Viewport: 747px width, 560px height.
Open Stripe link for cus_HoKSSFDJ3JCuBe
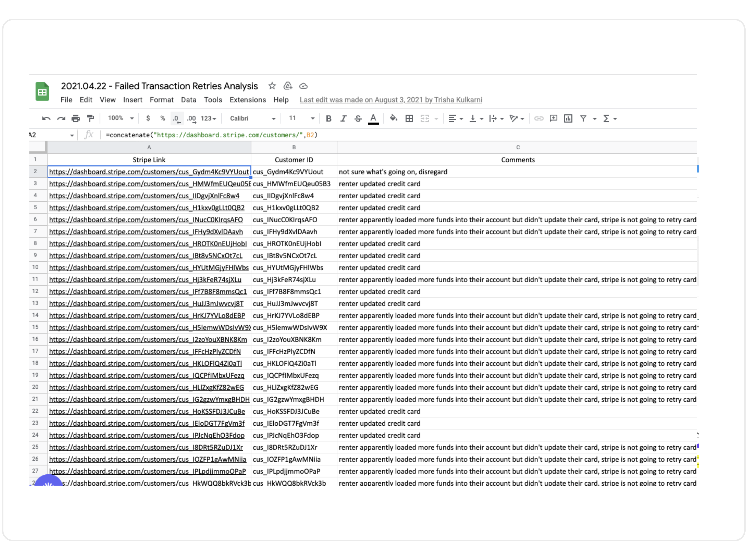click(147, 411)
